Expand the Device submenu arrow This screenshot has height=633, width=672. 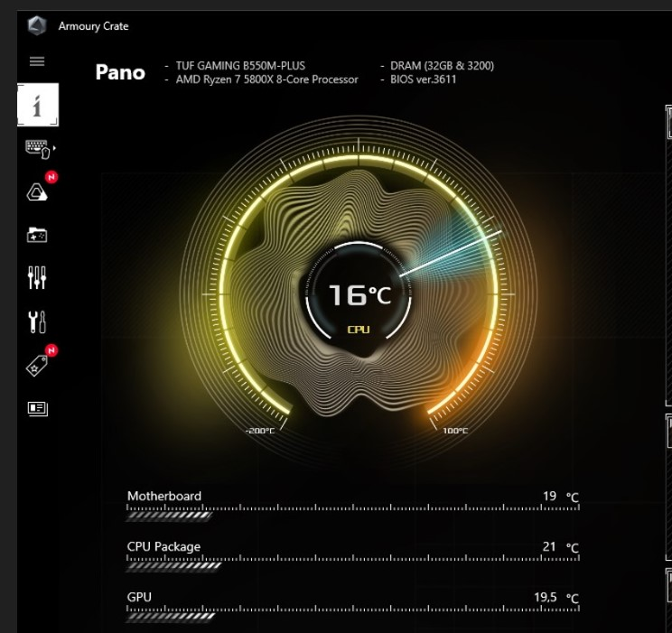pos(54,148)
